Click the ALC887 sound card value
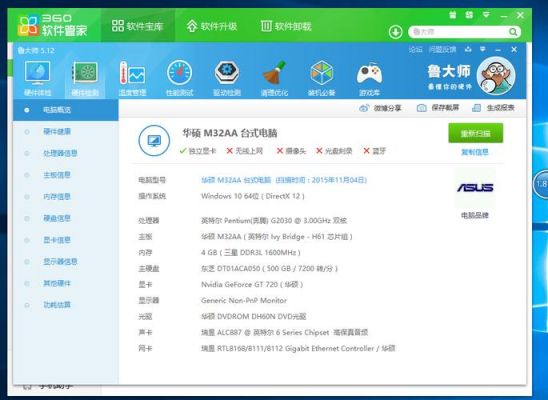548x400 pixels. pyautogui.click(x=284, y=333)
